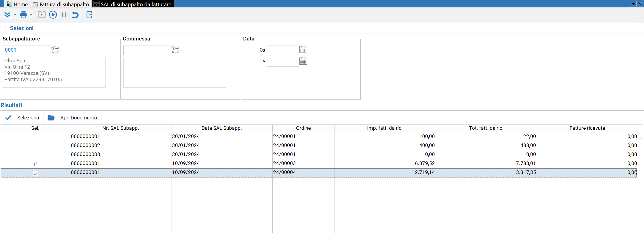Image resolution: width=644 pixels, height=233 pixels.
Task: Click the 122,00 total cell
Action: (486, 136)
